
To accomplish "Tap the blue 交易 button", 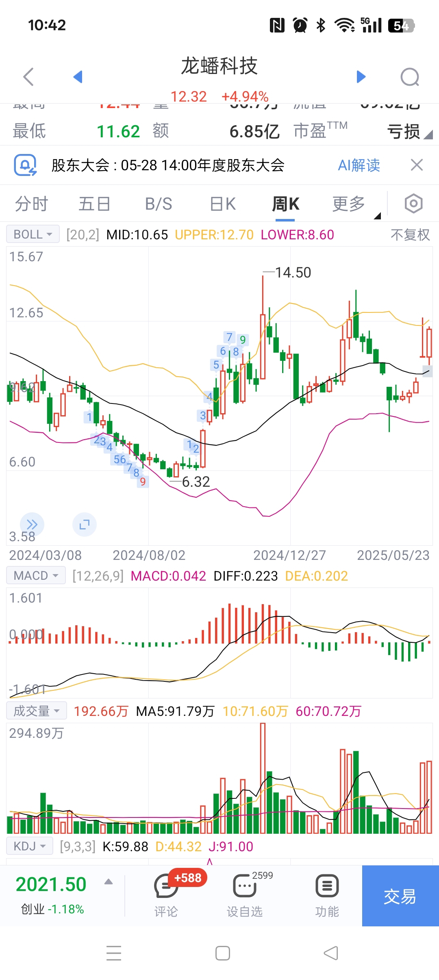I will tap(400, 896).
